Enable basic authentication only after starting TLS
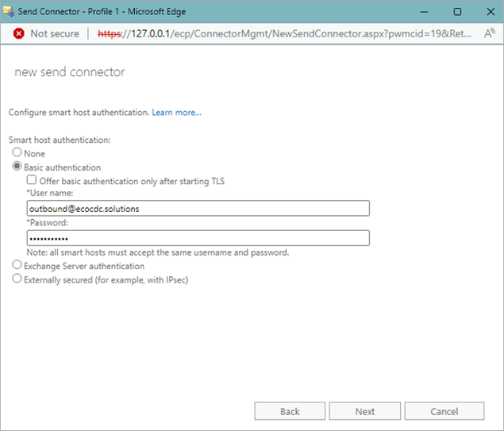 click(x=32, y=180)
